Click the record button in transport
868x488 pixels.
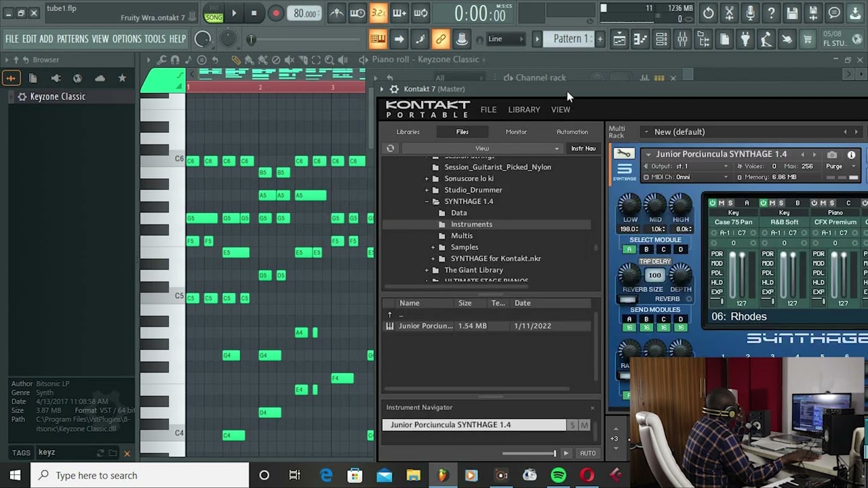click(275, 13)
